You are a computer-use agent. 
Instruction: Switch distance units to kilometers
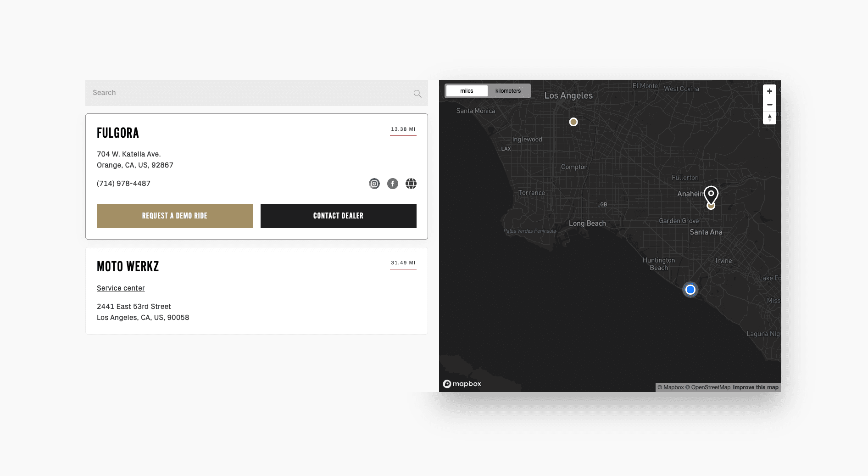click(508, 91)
